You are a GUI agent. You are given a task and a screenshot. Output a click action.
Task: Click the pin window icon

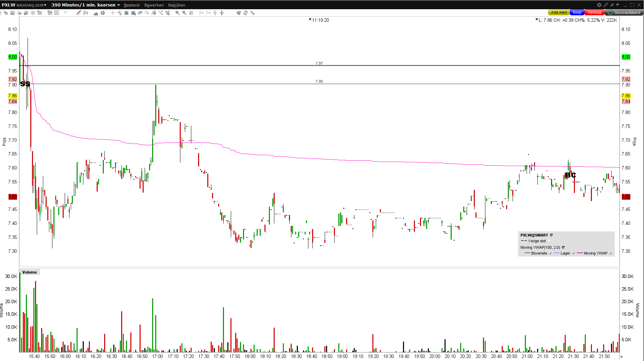(x=612, y=5)
